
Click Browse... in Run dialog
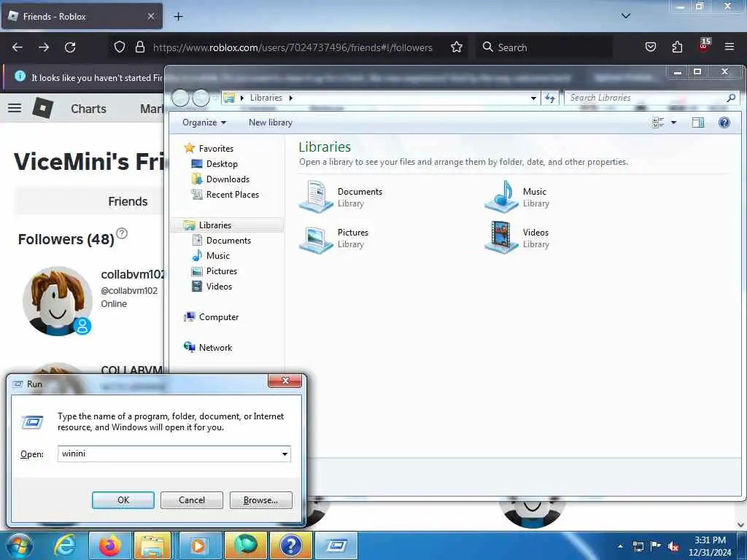pyautogui.click(x=260, y=500)
